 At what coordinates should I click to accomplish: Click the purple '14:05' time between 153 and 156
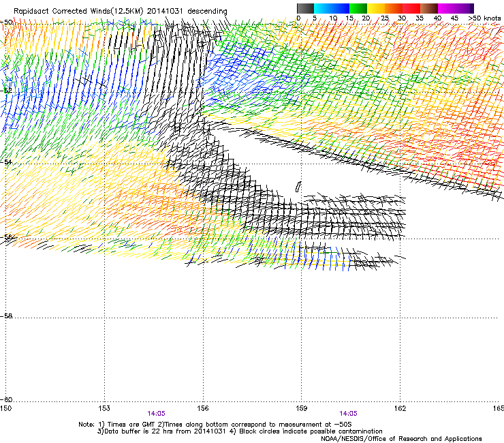coord(156,414)
